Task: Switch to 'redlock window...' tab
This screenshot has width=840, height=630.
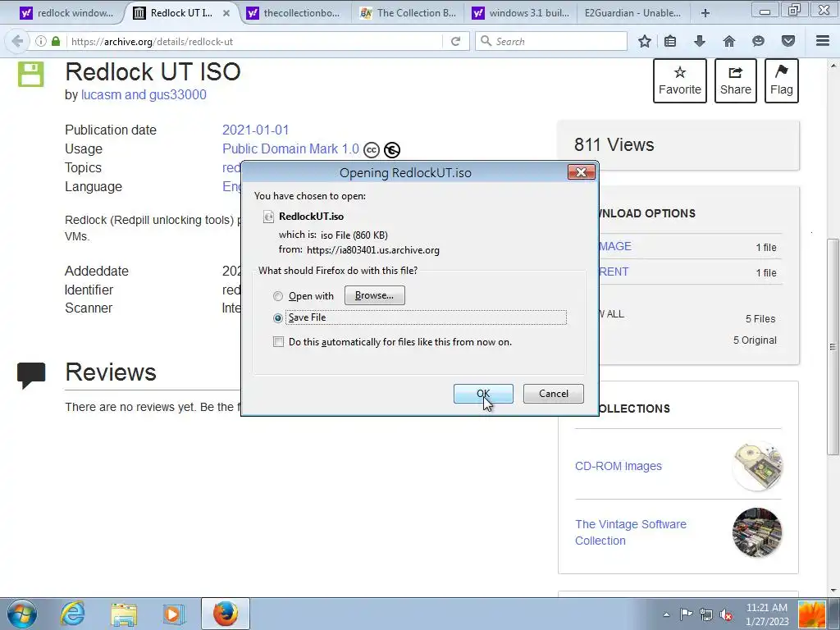Action: (66, 13)
